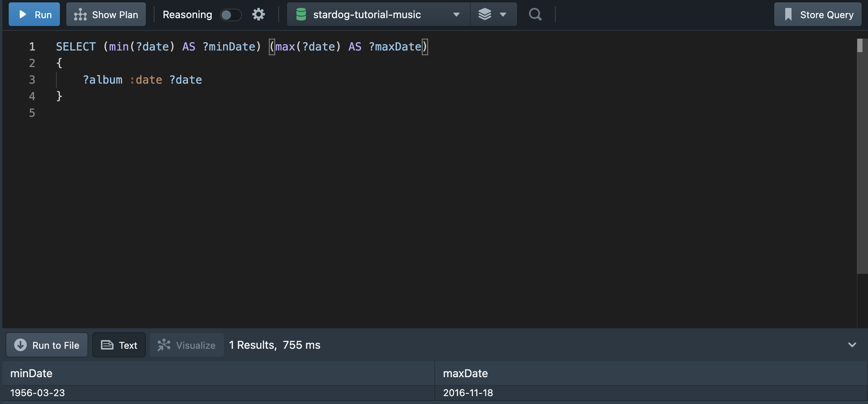Click the ?minDate variable in query

(x=229, y=47)
